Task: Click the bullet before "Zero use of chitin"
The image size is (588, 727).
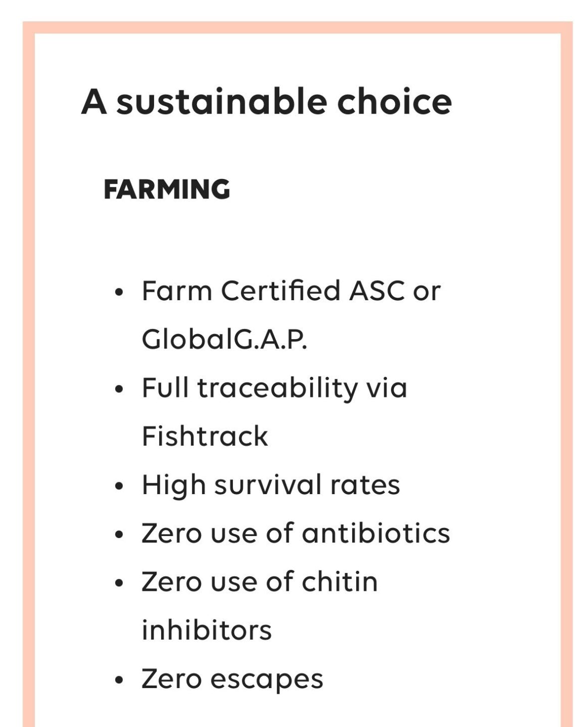Action: point(118,583)
